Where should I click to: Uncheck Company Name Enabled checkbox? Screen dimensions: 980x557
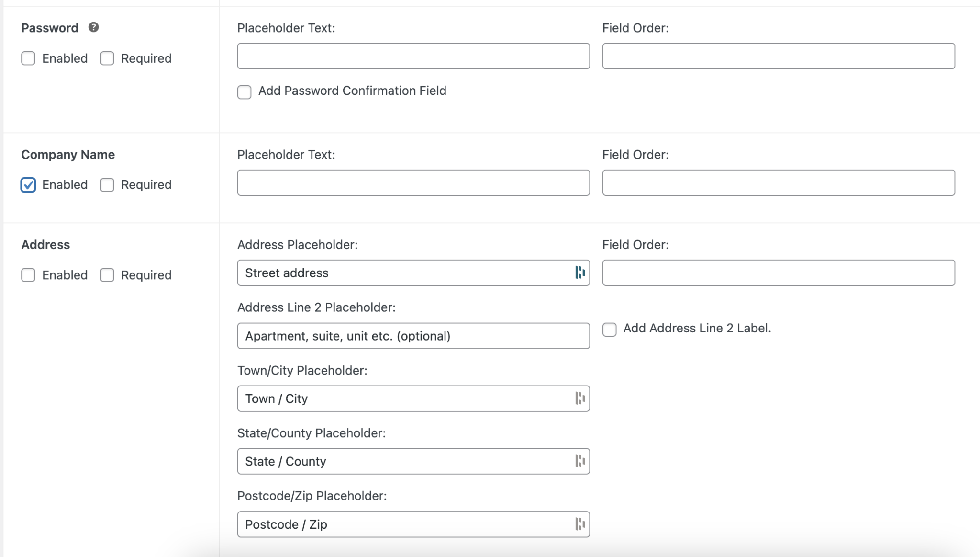pyautogui.click(x=28, y=185)
